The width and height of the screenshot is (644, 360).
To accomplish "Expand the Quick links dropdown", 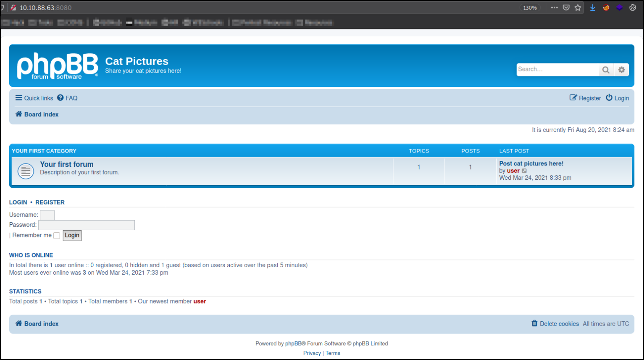I will [34, 98].
